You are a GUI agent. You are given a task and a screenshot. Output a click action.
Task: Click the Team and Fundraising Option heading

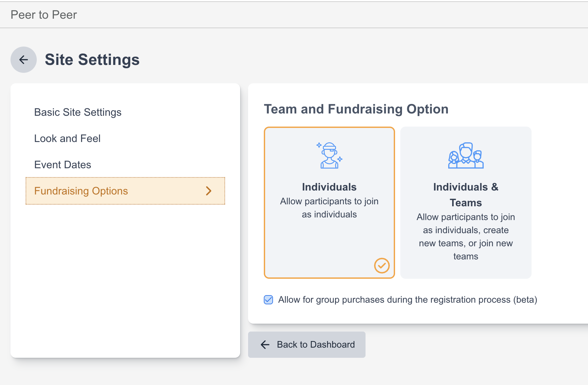(x=356, y=109)
